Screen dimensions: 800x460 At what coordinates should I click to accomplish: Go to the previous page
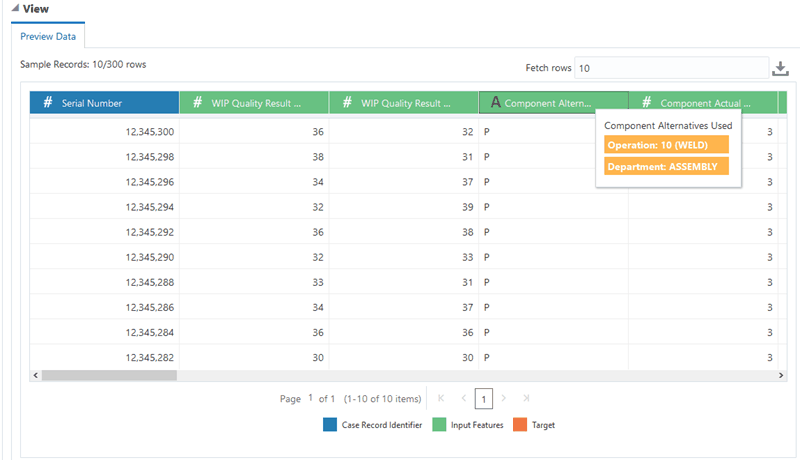tap(464, 398)
